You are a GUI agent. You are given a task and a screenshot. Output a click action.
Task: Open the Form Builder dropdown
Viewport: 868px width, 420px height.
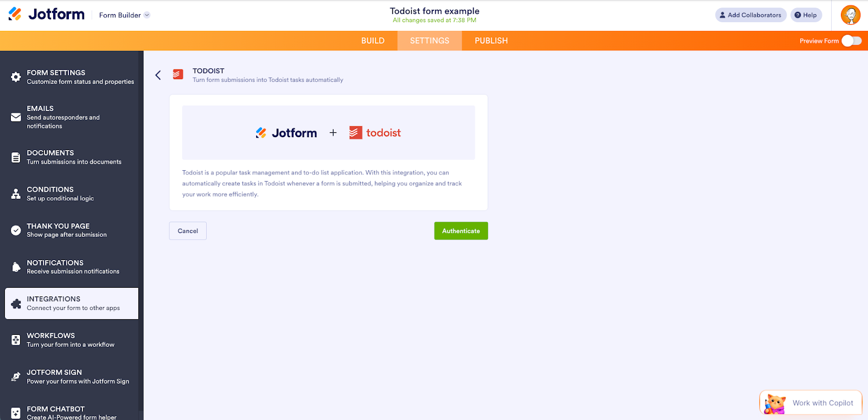124,15
